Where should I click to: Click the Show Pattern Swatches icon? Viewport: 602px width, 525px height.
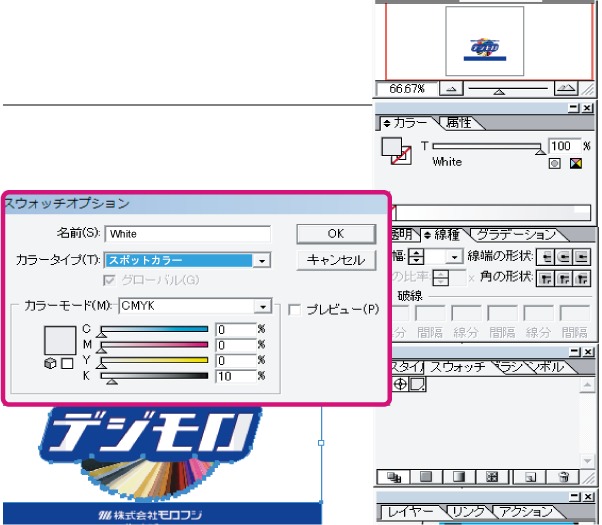pyautogui.click(x=492, y=477)
